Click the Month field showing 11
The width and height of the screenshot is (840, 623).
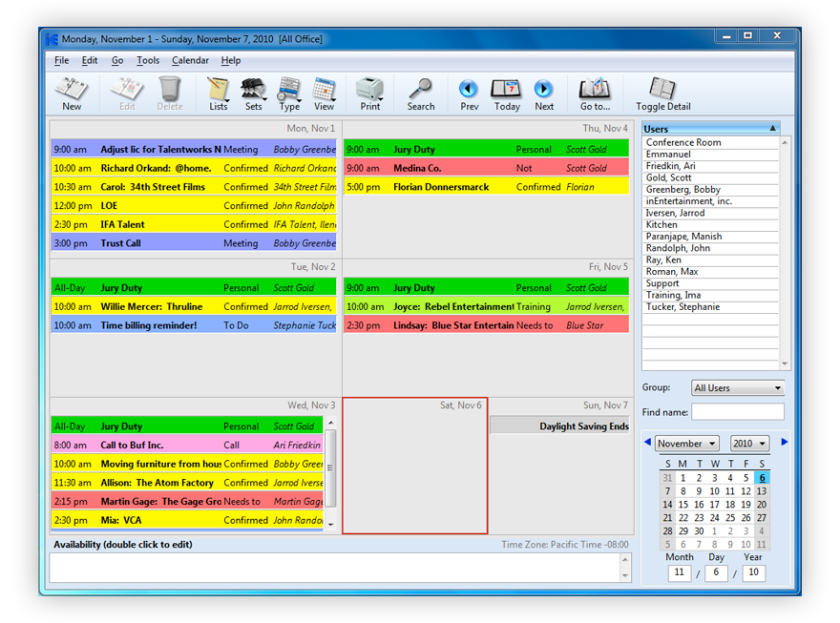point(680,572)
